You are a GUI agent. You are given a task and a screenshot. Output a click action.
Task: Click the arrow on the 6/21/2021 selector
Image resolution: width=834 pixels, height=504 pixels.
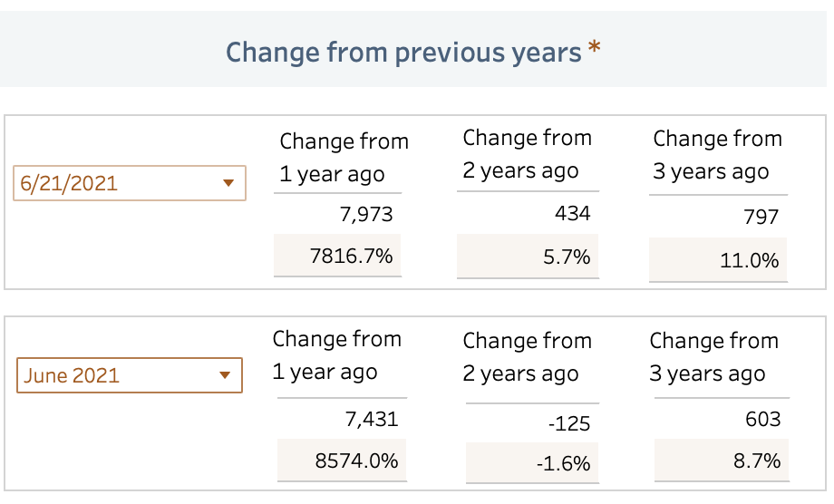pos(228,183)
